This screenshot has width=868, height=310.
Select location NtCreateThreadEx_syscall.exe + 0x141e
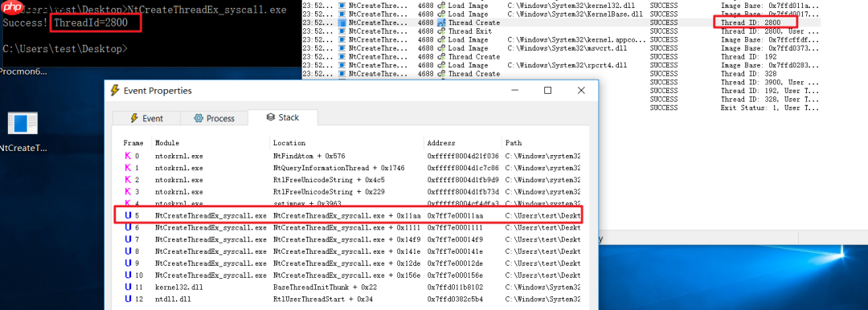click(346, 251)
